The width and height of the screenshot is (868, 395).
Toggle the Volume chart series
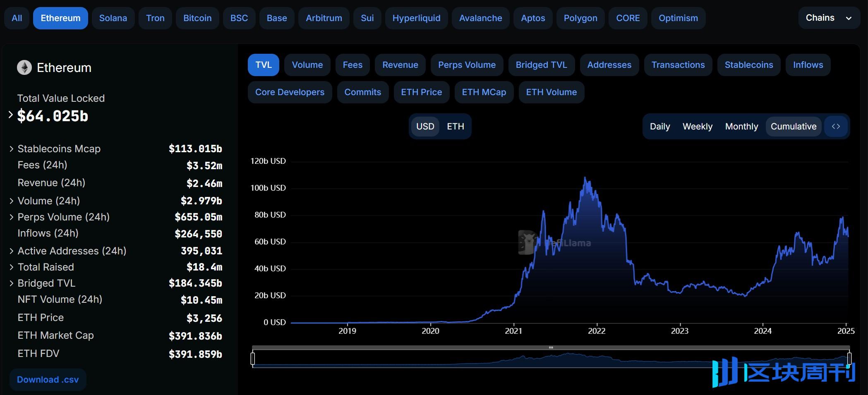(x=307, y=65)
